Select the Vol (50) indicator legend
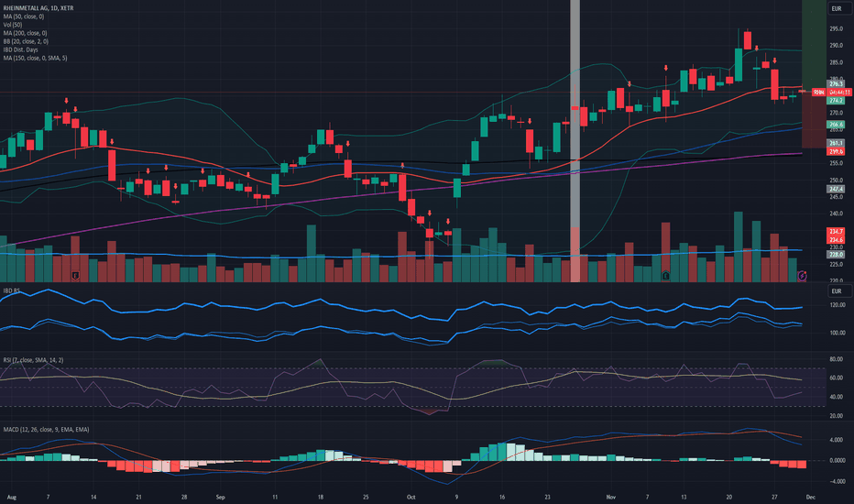Image resolution: width=854 pixels, height=504 pixels. [x=13, y=25]
